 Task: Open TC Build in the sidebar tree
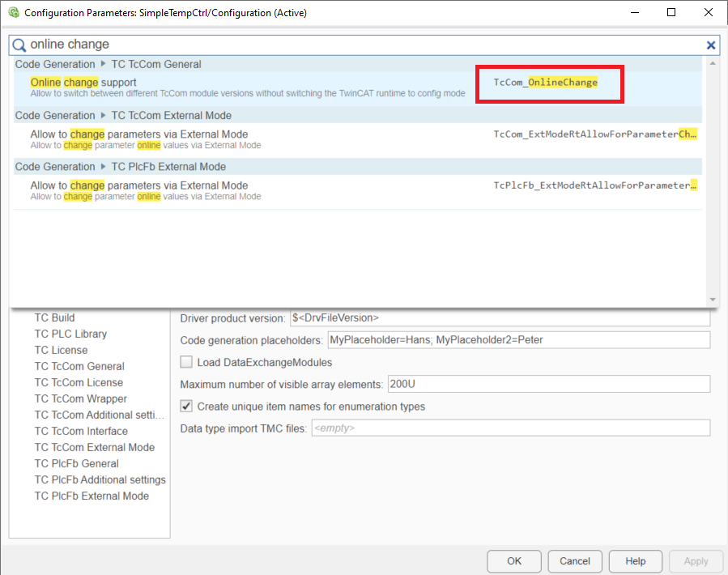54,317
